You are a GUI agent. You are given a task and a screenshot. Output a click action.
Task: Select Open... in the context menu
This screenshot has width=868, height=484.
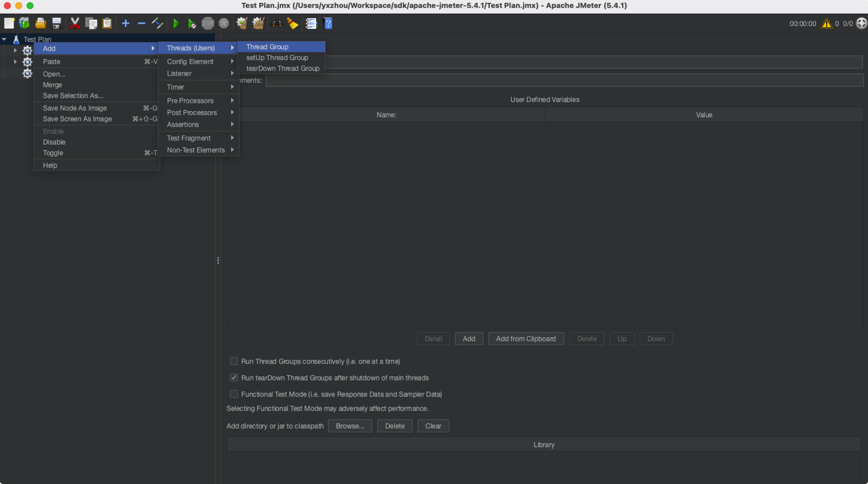tap(97, 74)
